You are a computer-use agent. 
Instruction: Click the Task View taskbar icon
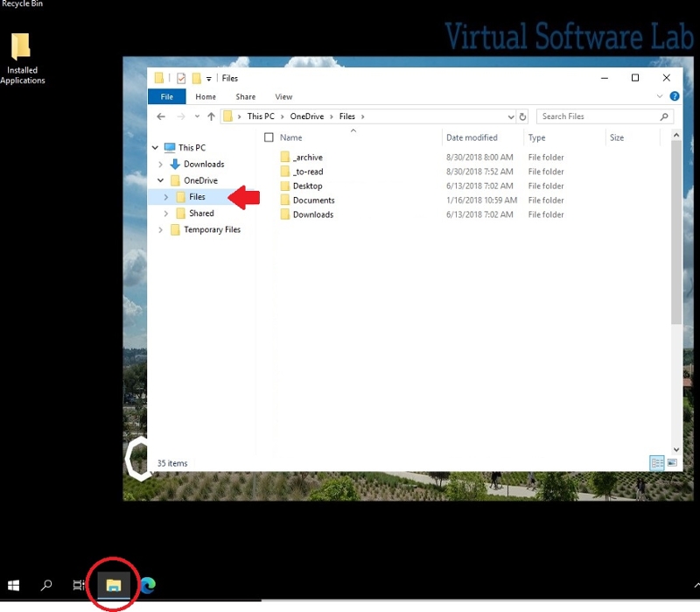click(x=79, y=585)
